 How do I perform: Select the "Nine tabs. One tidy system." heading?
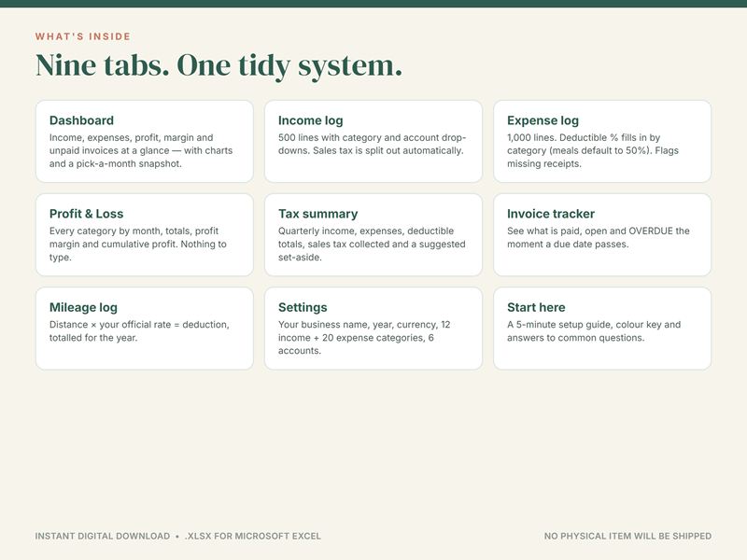218,65
